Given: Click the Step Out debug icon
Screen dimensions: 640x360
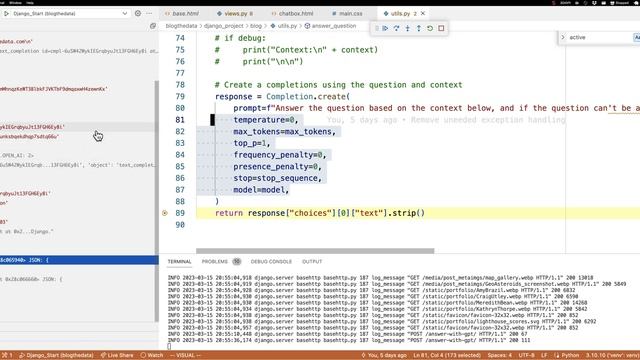Looking at the screenshot, I should click(418, 28).
